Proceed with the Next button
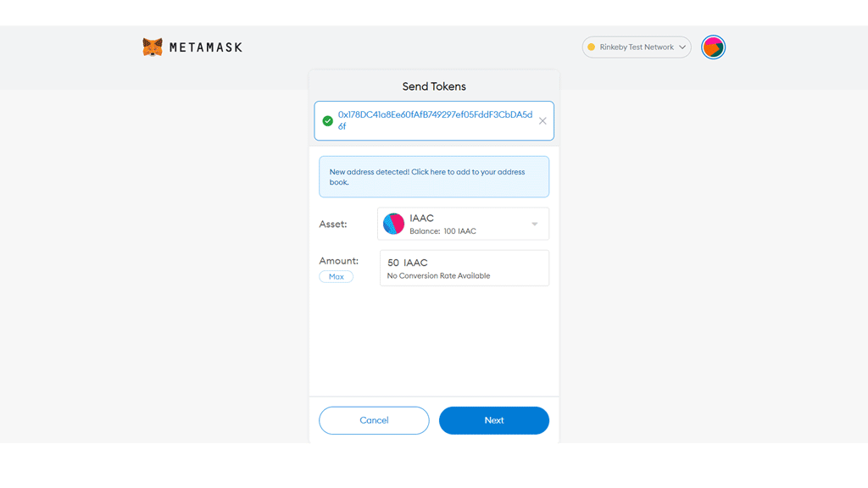 [x=493, y=420]
